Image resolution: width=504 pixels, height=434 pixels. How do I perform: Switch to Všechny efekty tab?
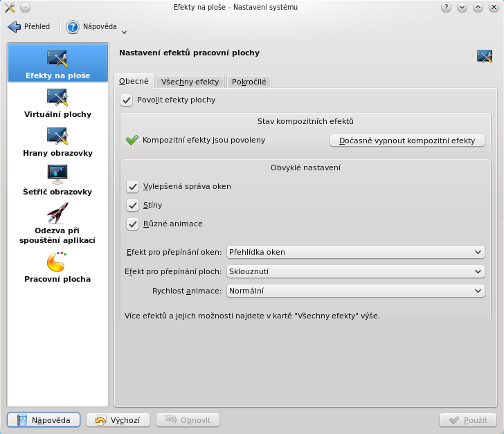tap(190, 82)
